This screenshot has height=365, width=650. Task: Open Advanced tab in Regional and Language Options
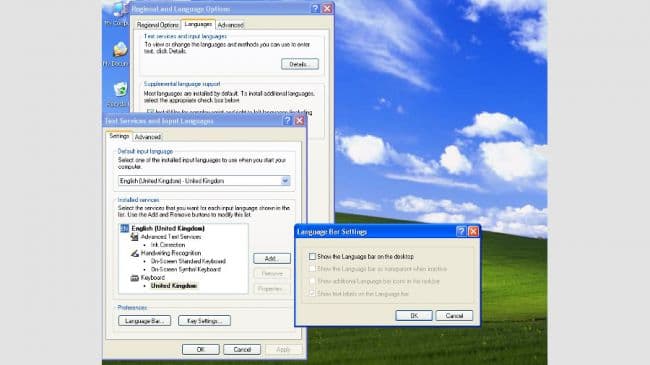point(230,25)
